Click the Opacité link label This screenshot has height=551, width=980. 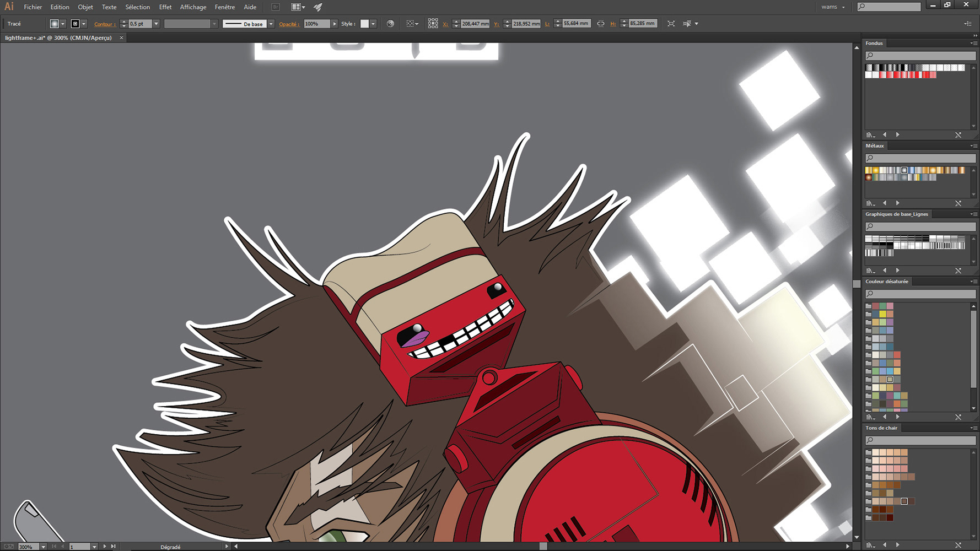tap(289, 24)
